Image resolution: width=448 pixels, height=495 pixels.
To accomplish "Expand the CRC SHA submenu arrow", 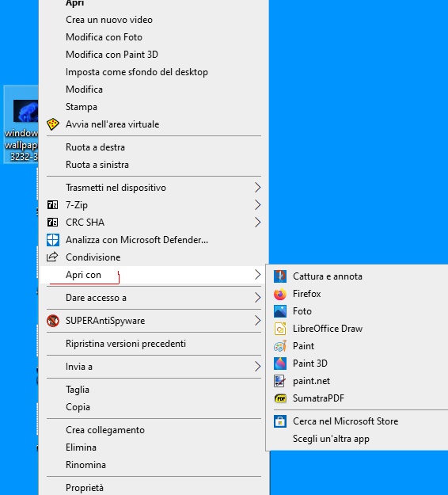I will 257,223.
